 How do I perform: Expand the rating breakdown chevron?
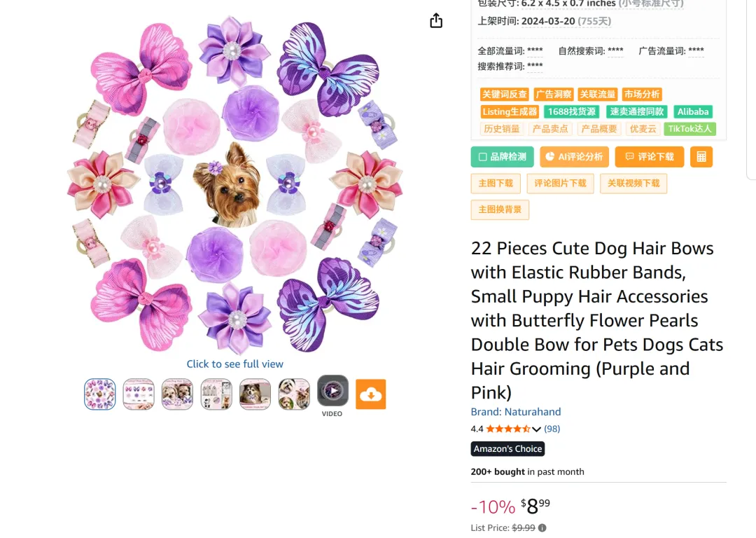click(537, 429)
